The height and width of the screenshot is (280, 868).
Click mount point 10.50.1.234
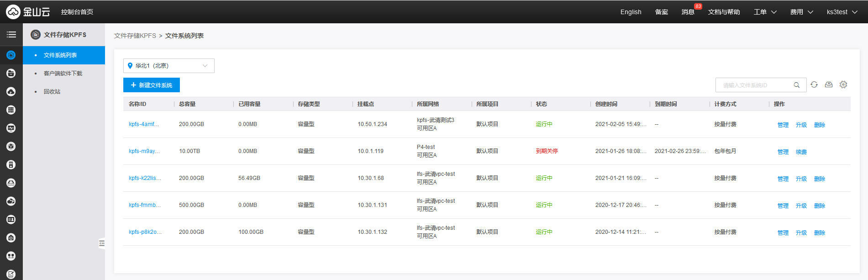coord(372,124)
